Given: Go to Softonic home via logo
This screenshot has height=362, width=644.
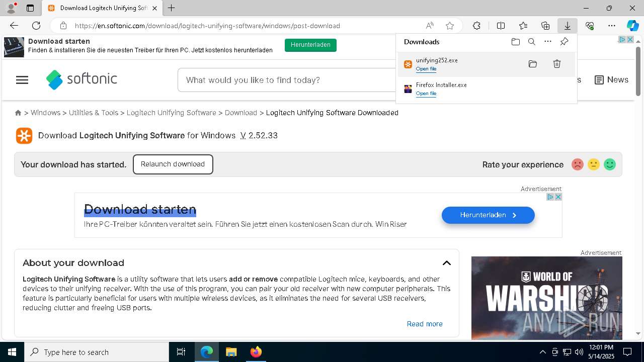Looking at the screenshot, I should tap(82, 79).
